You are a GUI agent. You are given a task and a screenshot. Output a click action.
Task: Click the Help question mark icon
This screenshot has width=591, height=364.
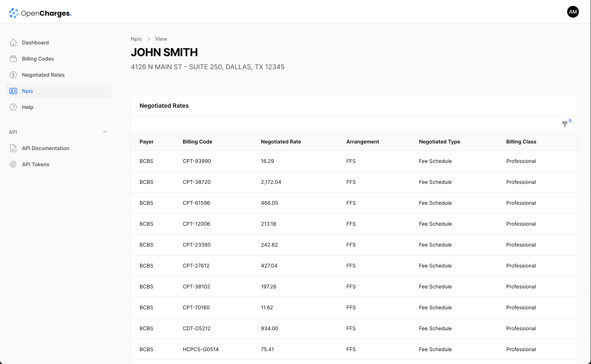point(13,107)
